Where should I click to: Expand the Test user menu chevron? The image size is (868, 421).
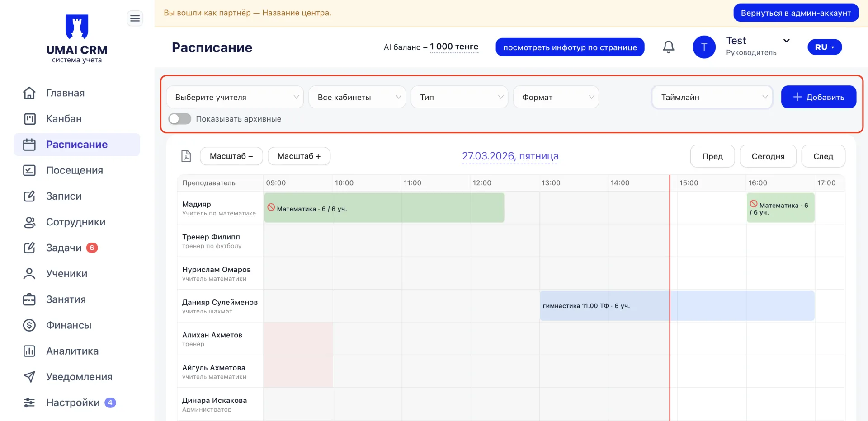coord(787,41)
